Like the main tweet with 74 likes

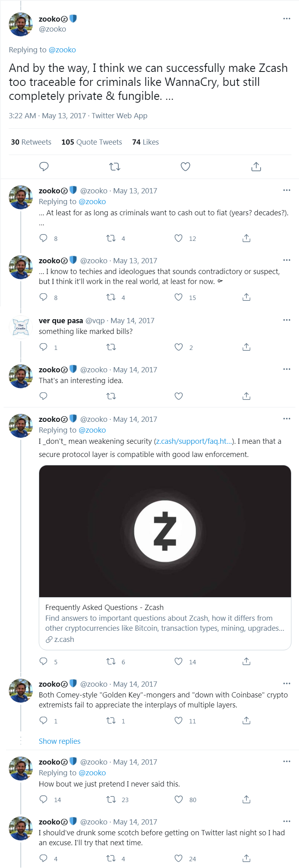185,167
